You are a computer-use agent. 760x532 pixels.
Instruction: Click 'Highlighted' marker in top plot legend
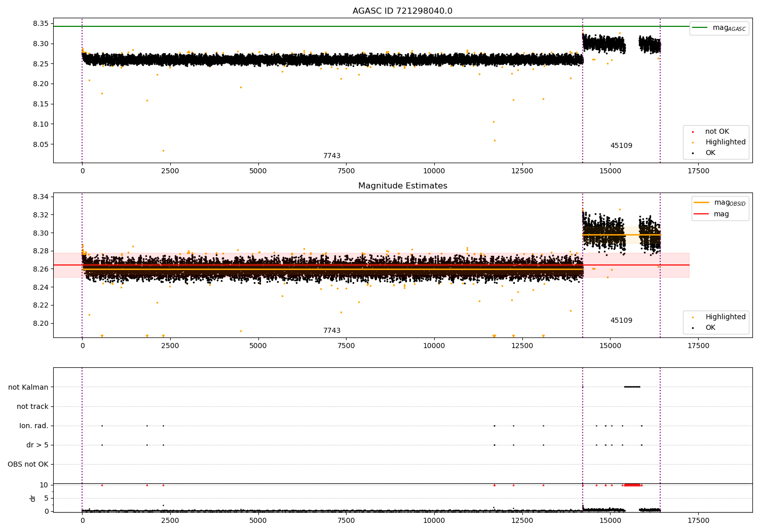pos(693,142)
